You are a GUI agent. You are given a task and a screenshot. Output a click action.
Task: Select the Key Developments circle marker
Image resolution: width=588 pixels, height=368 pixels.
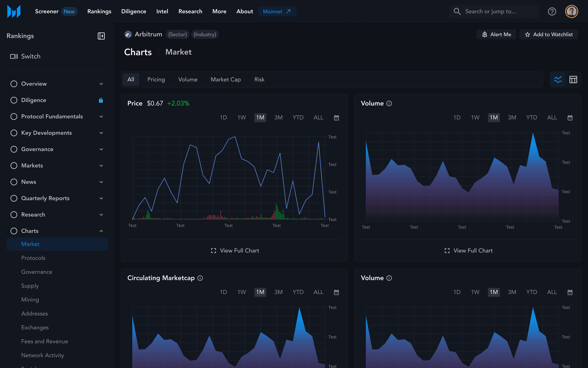[14, 133]
